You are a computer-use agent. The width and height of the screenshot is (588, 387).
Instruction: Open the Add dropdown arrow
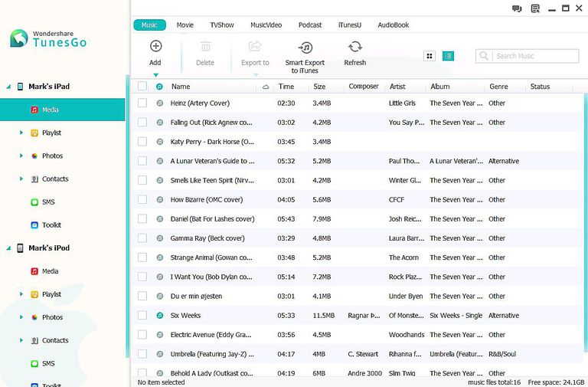(x=156, y=75)
